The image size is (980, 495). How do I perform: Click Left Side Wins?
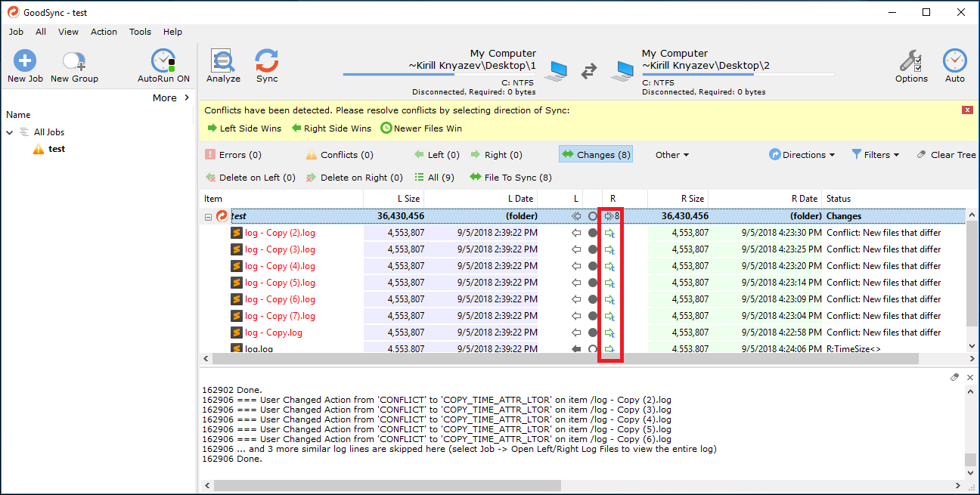(243, 128)
